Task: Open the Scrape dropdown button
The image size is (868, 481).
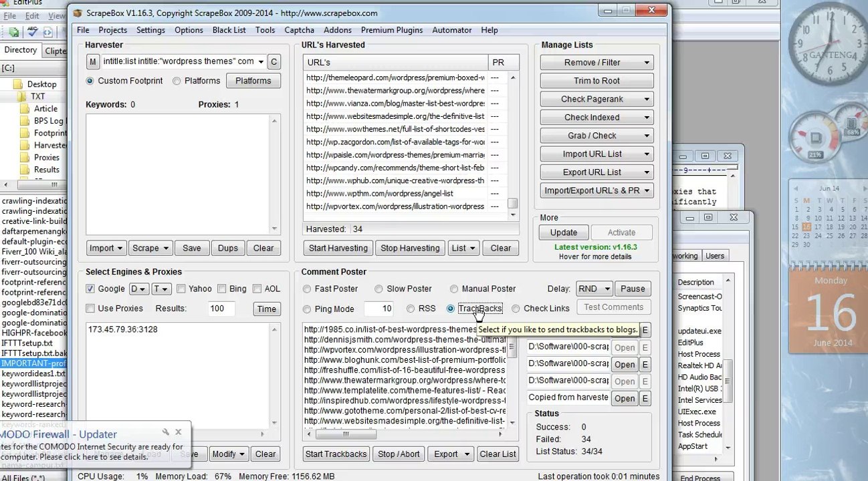Action: click(149, 248)
